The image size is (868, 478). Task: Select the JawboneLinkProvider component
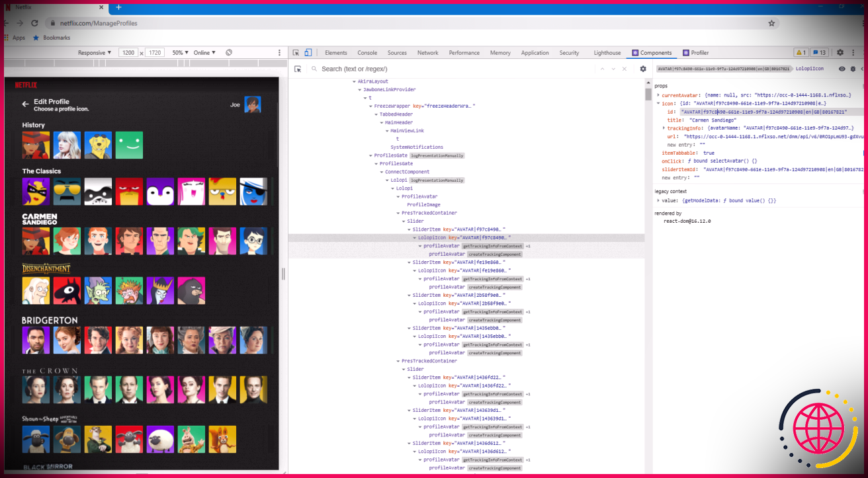pyautogui.click(x=390, y=89)
